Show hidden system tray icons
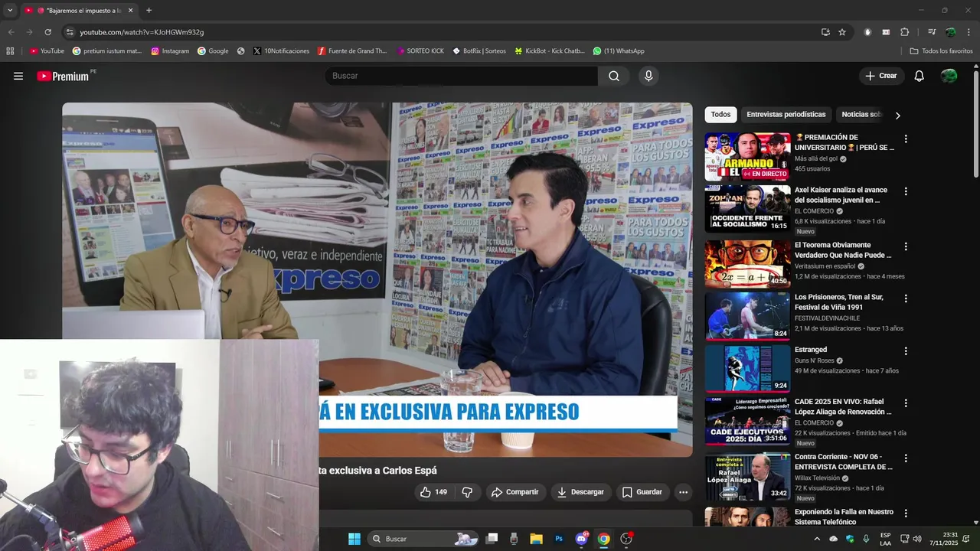Image resolution: width=980 pixels, height=551 pixels. pos(816,539)
